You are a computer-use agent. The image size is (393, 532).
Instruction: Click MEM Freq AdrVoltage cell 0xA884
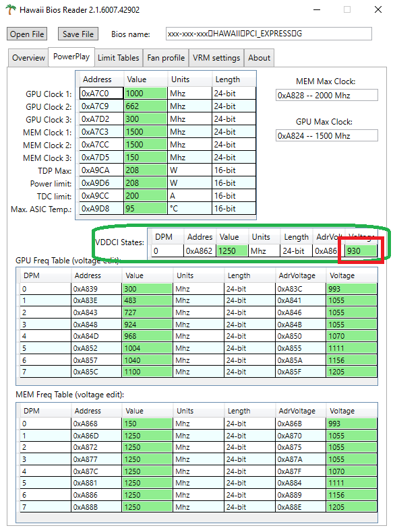[301, 483]
